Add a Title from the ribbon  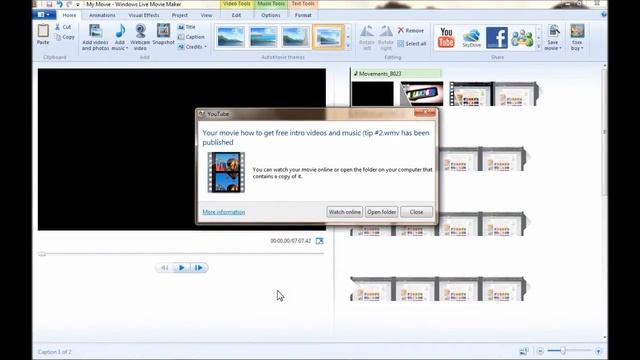point(187,27)
